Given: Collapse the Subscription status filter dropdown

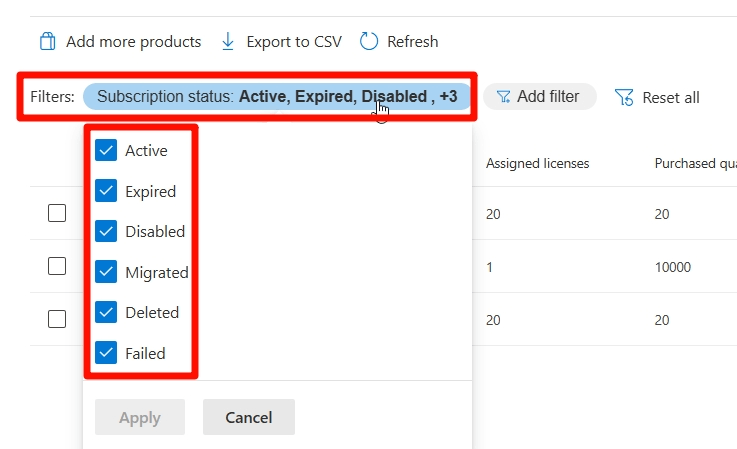Looking at the screenshot, I should click(x=277, y=97).
